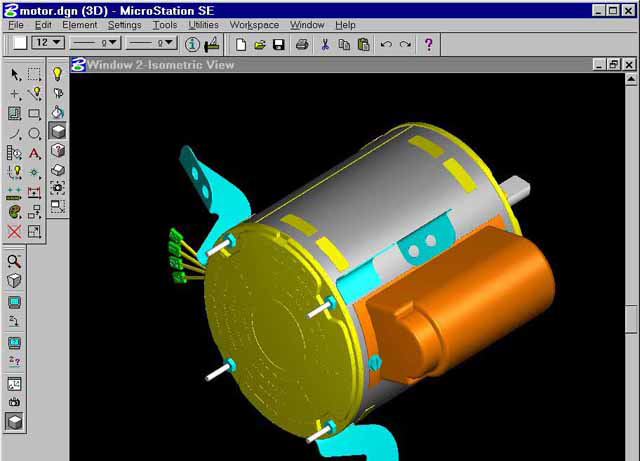Select the paint bucket material tool
Screen dimensions: 640x461
point(58,112)
